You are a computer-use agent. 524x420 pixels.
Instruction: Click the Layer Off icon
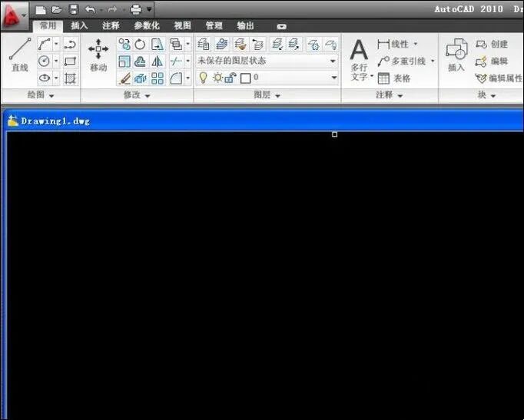click(x=330, y=44)
